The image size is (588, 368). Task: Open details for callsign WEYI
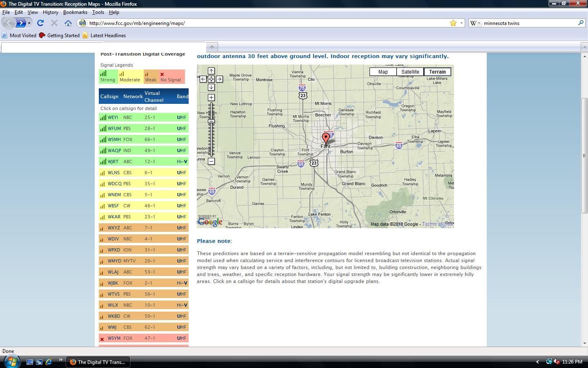(113, 117)
